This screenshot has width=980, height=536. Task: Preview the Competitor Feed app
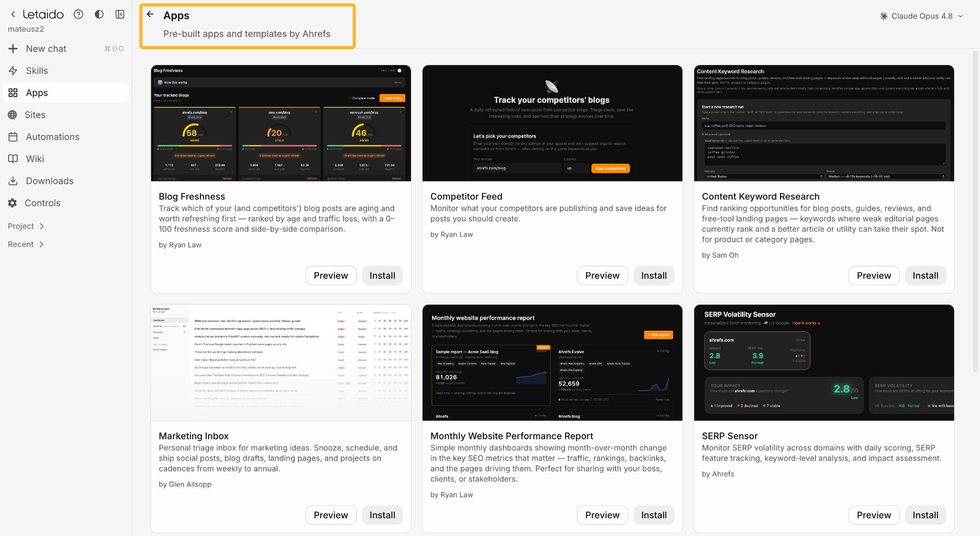602,276
